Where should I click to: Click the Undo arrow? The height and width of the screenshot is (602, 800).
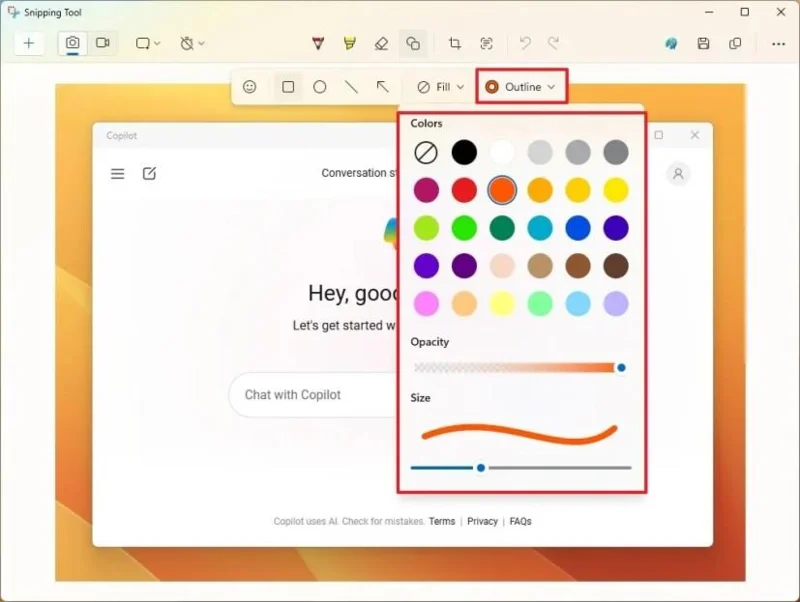coord(525,43)
